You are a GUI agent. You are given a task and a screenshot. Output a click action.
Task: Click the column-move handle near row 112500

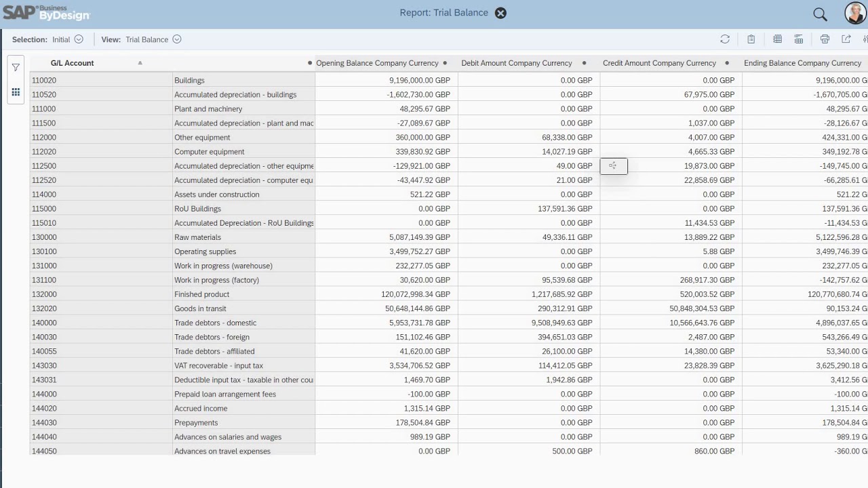tap(614, 165)
